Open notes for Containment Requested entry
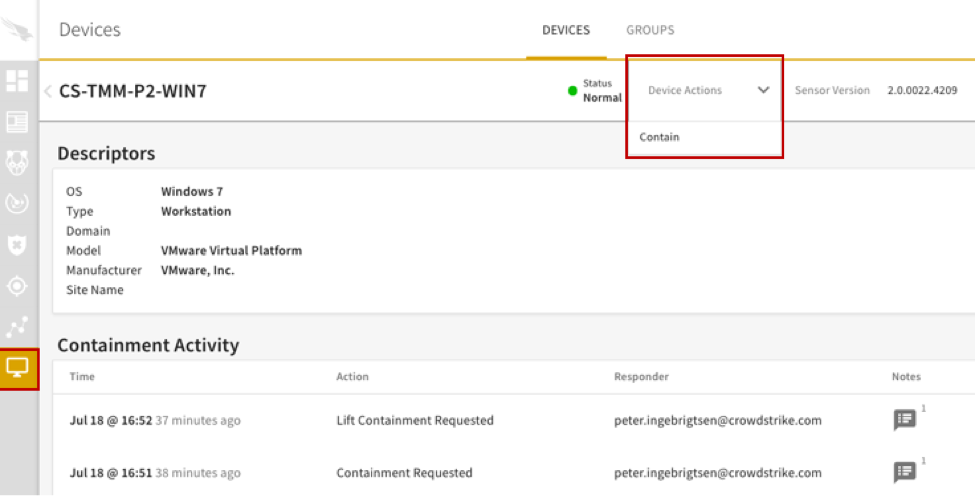The image size is (975, 498). click(x=904, y=472)
